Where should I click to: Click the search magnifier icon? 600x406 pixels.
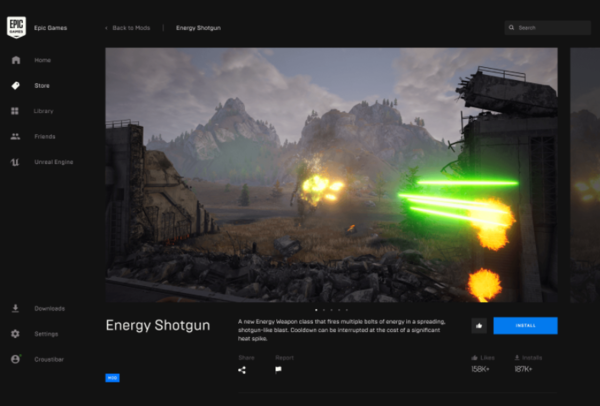(x=511, y=28)
